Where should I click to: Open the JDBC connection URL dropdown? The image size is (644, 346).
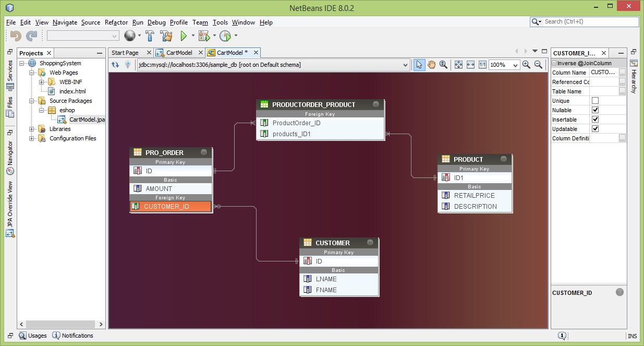[x=405, y=65]
